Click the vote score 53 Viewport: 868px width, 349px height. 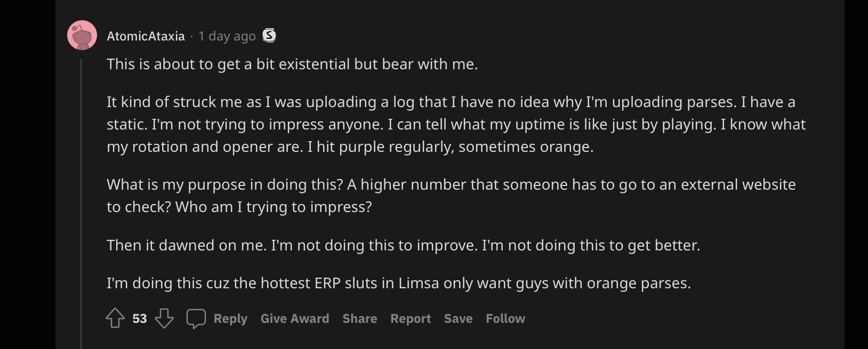[140, 319]
